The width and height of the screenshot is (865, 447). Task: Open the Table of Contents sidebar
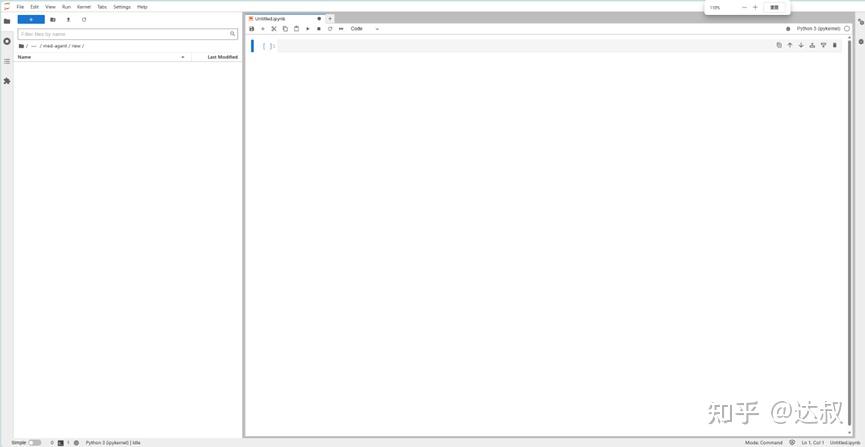7,61
